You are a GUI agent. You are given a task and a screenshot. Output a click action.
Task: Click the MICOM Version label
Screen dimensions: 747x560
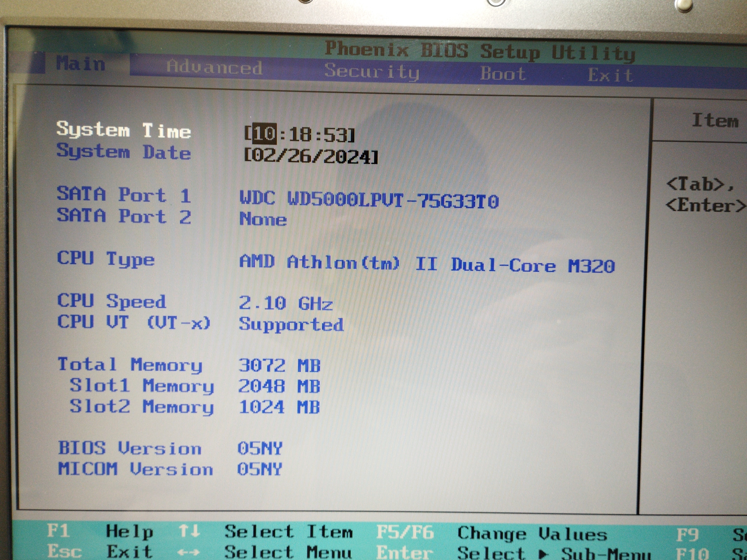point(135,469)
